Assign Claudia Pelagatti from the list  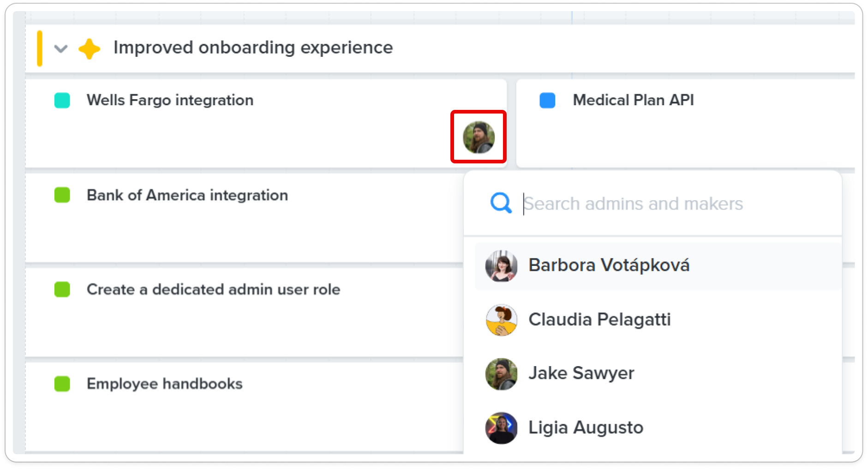(x=658, y=320)
